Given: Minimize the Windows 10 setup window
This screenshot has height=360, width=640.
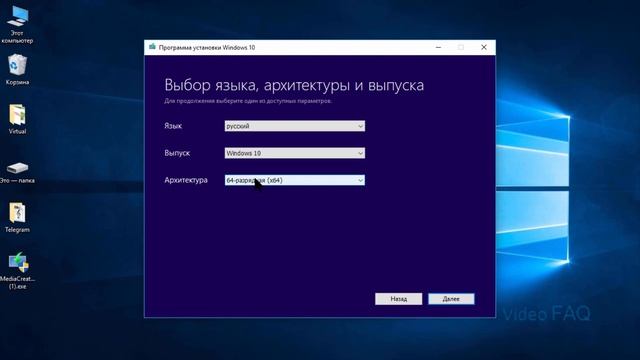Looking at the screenshot, I should (438, 47).
